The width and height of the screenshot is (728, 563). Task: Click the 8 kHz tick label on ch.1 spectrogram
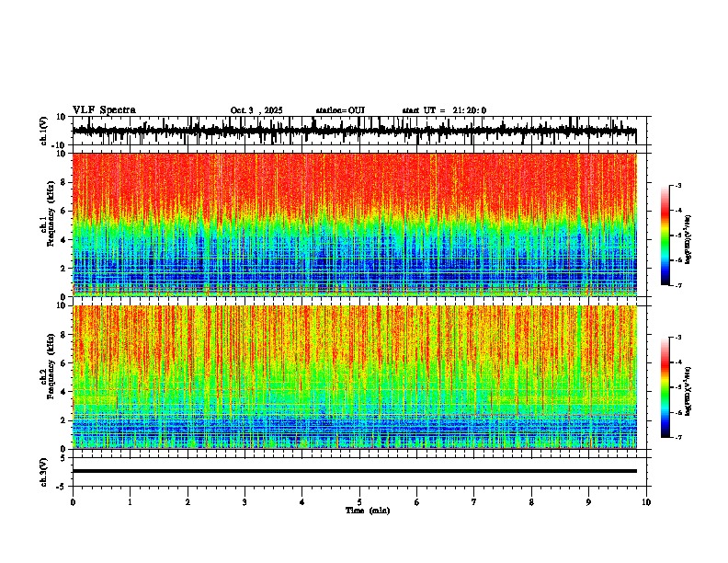[x=63, y=182]
